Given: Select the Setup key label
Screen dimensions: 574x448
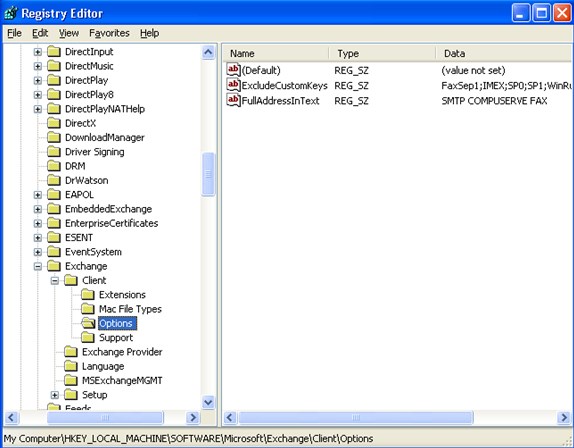Looking at the screenshot, I should point(94,395).
